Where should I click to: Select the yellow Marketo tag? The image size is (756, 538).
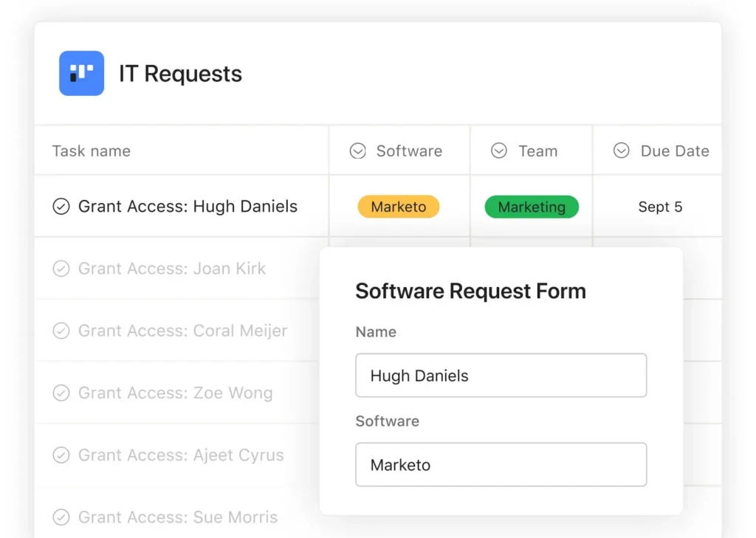(x=399, y=207)
